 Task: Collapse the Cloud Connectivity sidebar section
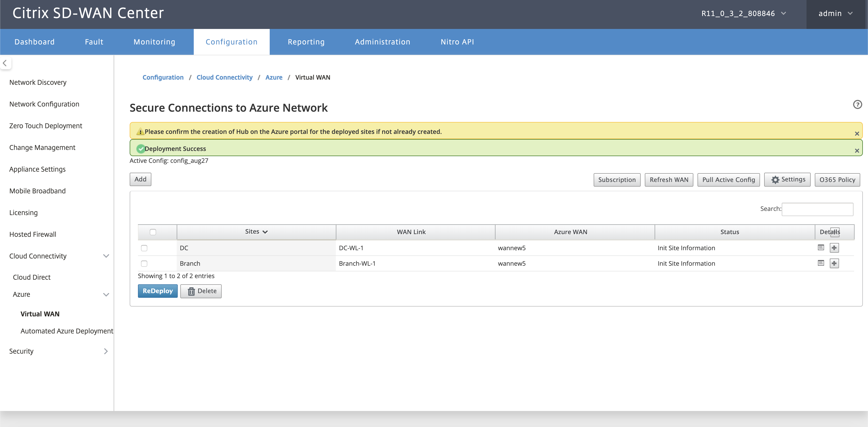pyautogui.click(x=106, y=256)
